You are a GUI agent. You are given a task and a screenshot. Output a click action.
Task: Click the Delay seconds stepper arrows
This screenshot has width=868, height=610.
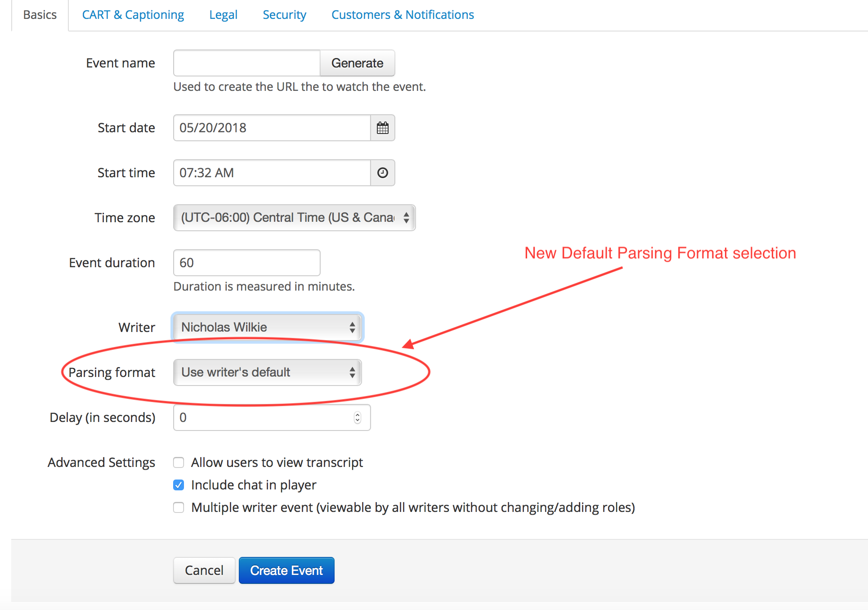coord(358,417)
